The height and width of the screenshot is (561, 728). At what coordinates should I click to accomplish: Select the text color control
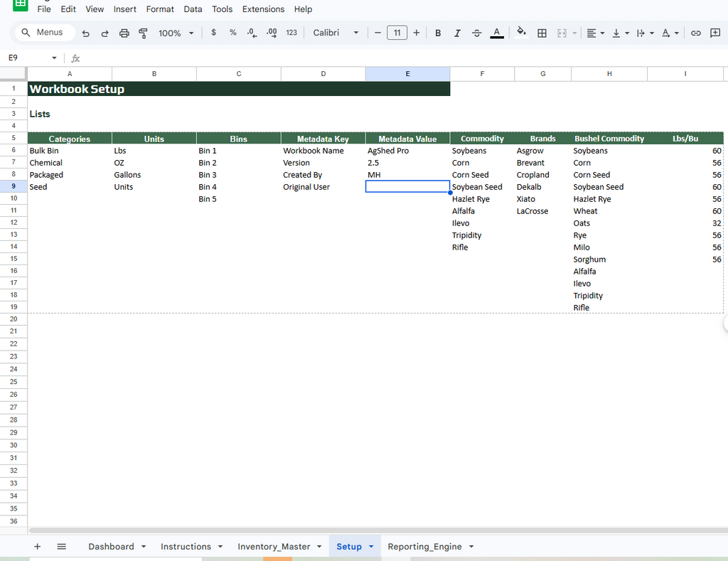[x=496, y=33]
